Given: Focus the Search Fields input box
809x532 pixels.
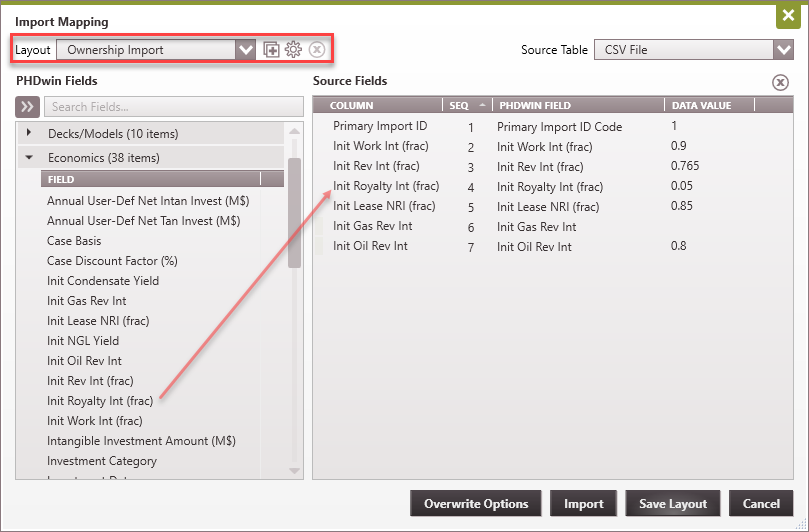Looking at the screenshot, I should point(174,107).
